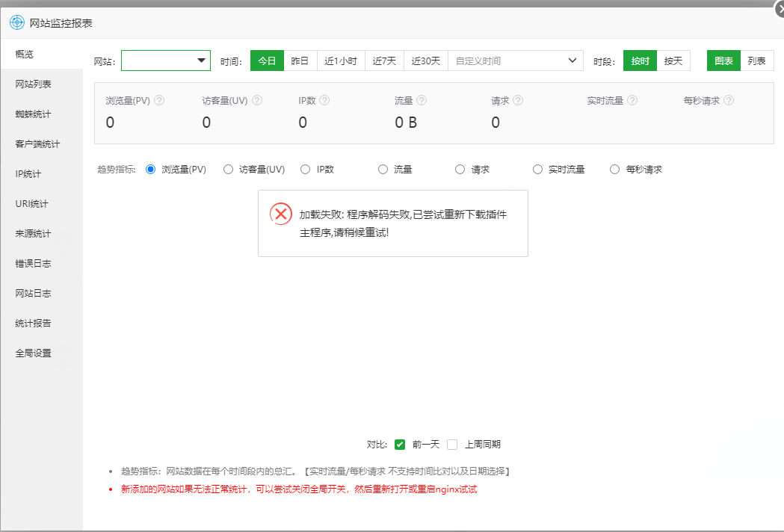The width and height of the screenshot is (784, 532).
Task: Open the 网站 selection dropdown
Action: point(166,61)
